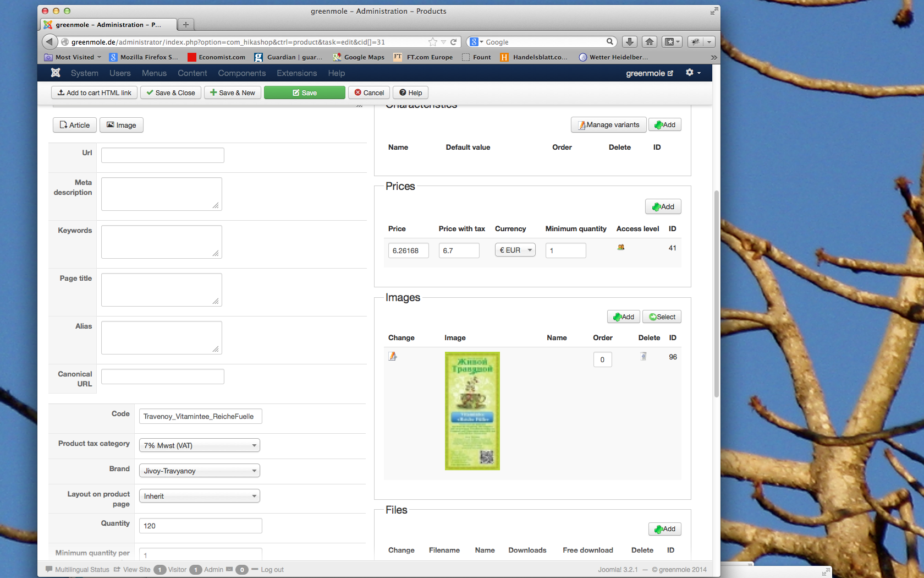Screen dimensions: 924x578
Task: Click Select in the Images section
Action: point(662,317)
